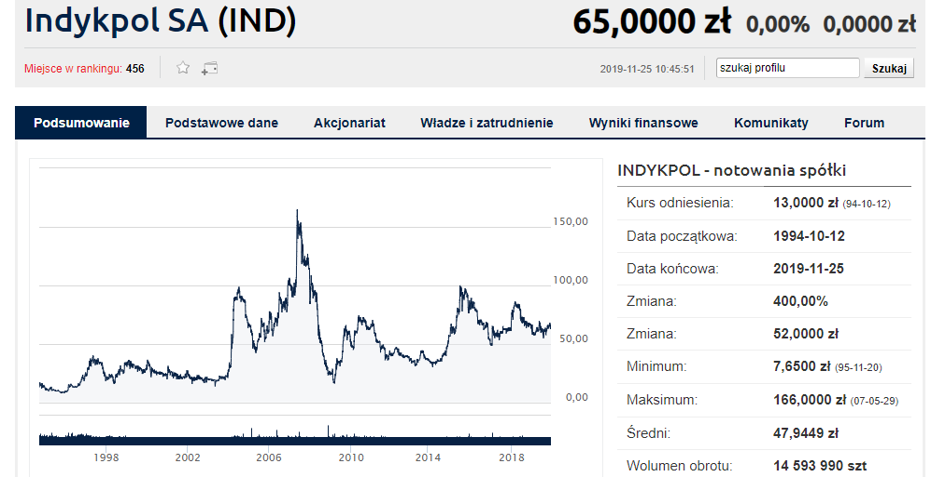945x477 pixels.
Task: Click the 0,0000 zł change amount
Action: pyautogui.click(x=870, y=25)
